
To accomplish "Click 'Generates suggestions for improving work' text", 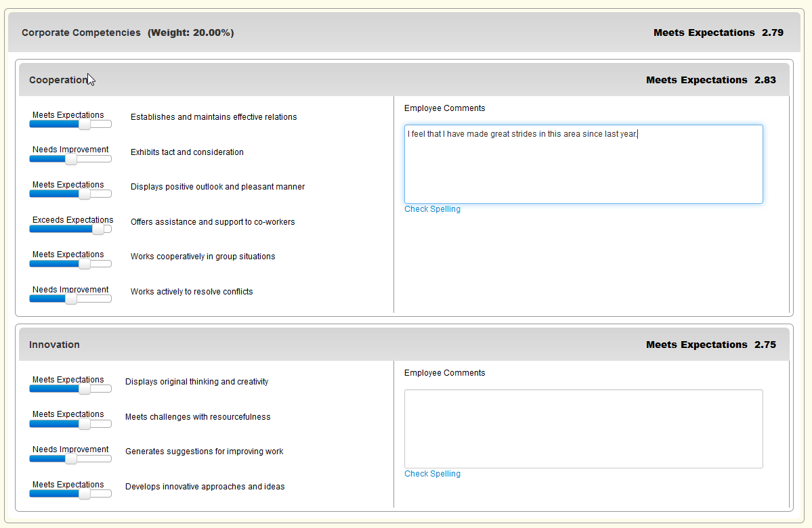I will [205, 452].
